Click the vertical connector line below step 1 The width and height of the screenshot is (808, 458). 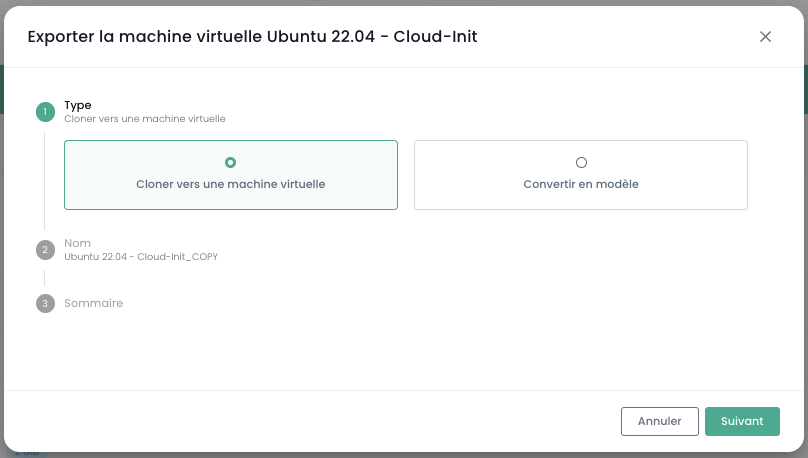(x=45, y=180)
